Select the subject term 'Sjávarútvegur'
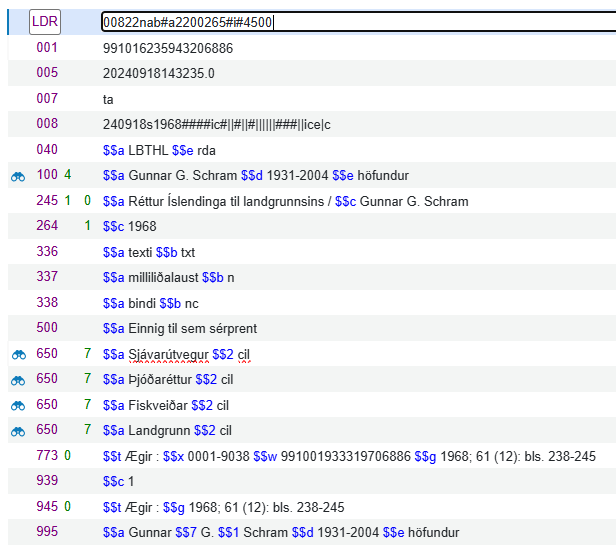This screenshot has width=616, height=555. tap(169, 354)
